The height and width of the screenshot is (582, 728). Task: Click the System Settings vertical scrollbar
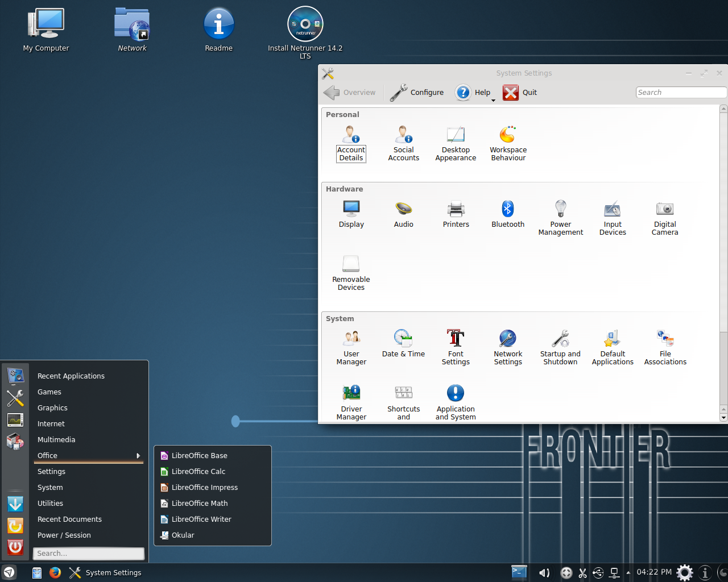click(723, 263)
